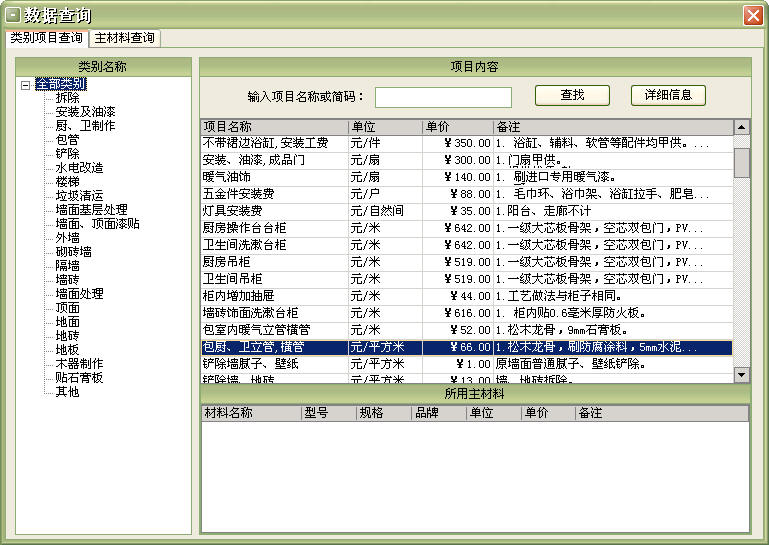
Task: Select the 木器制作 tree item
Action: coord(79,364)
